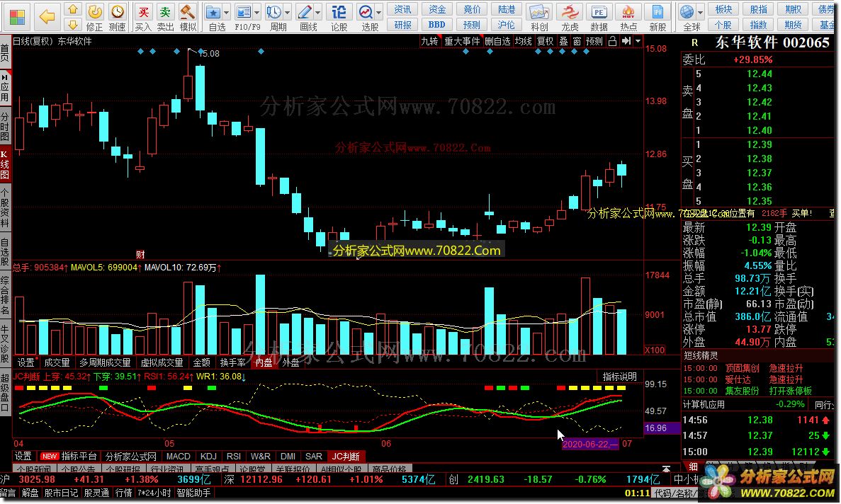
Task: Open the 论股 discussion icon
Action: click(339, 17)
